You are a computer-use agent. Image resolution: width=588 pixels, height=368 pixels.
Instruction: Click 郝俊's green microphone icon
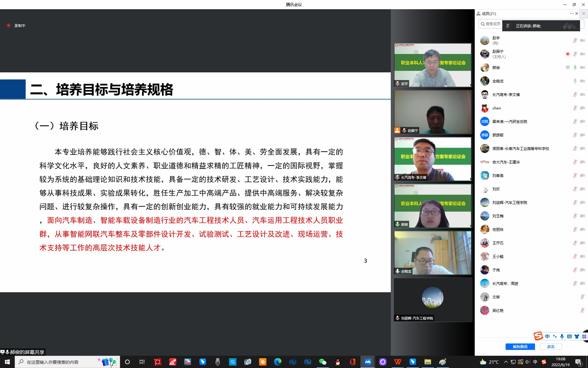coord(575,67)
